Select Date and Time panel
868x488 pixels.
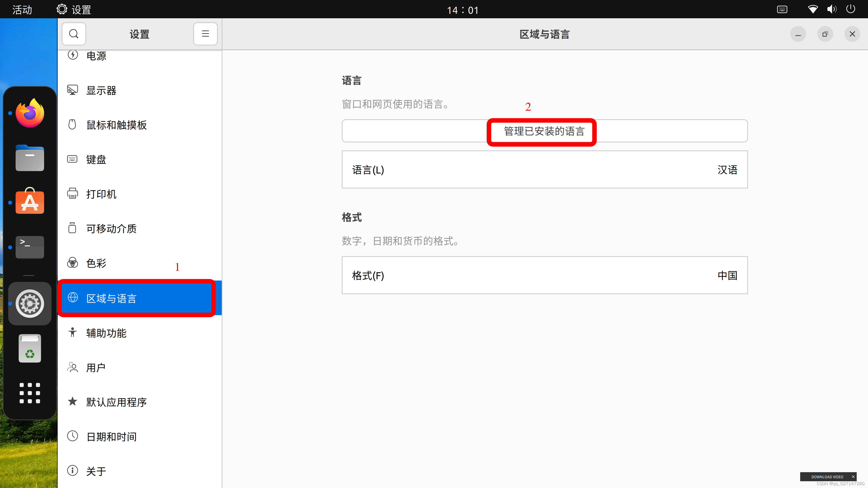point(111,436)
